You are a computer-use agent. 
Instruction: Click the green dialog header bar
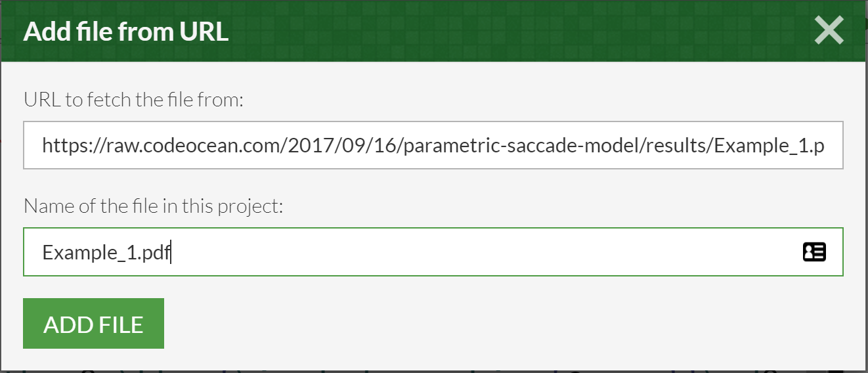tap(433, 32)
